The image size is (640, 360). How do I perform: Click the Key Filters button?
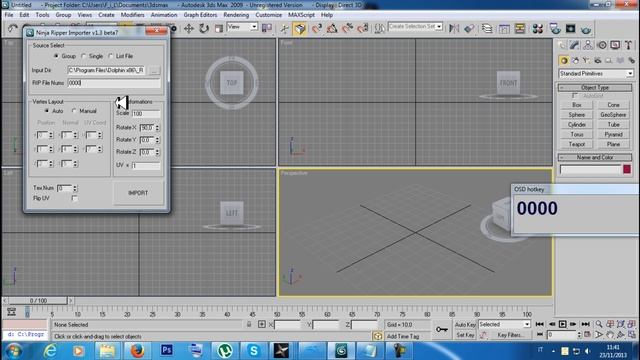(x=510, y=335)
